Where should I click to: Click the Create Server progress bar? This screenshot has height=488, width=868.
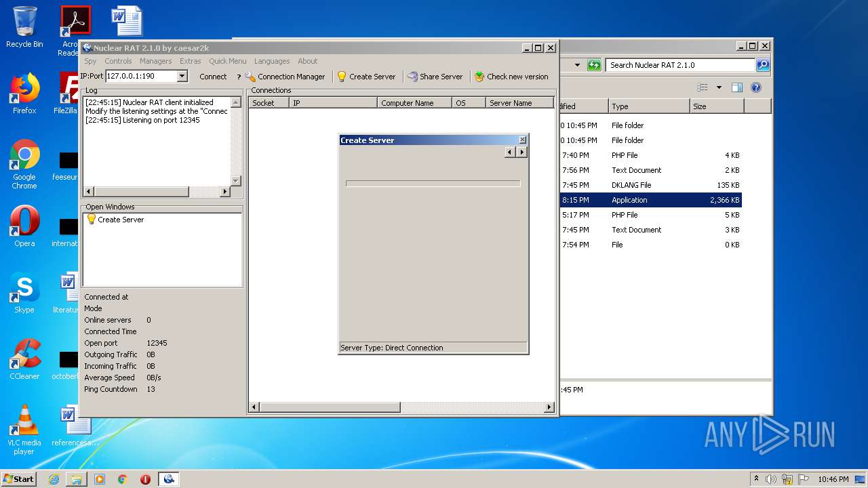433,184
